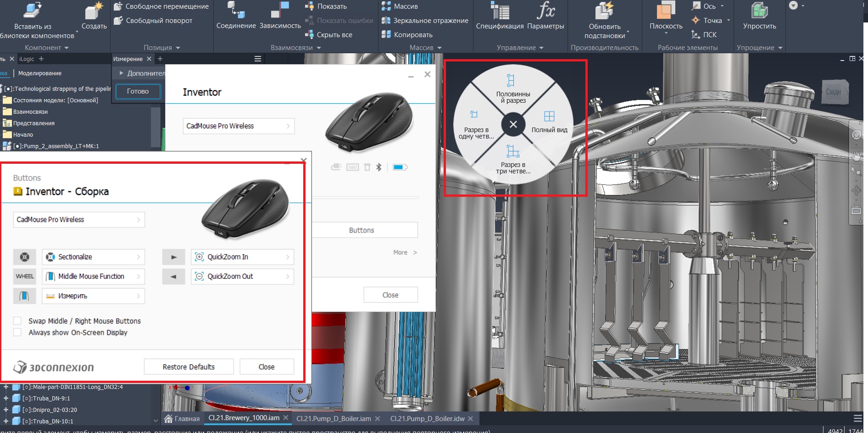Expand the Дополнительно section in Измерение panel
The image size is (868, 433).
point(121,73)
